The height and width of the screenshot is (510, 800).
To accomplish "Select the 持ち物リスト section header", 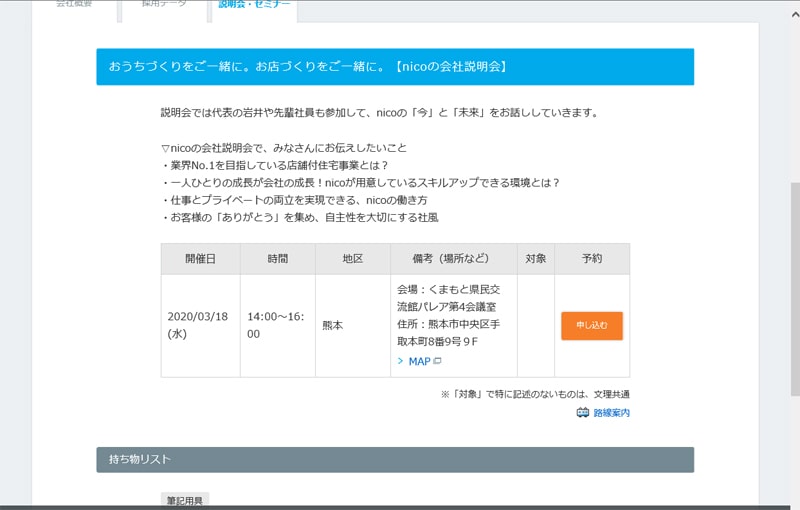I will pos(395,460).
